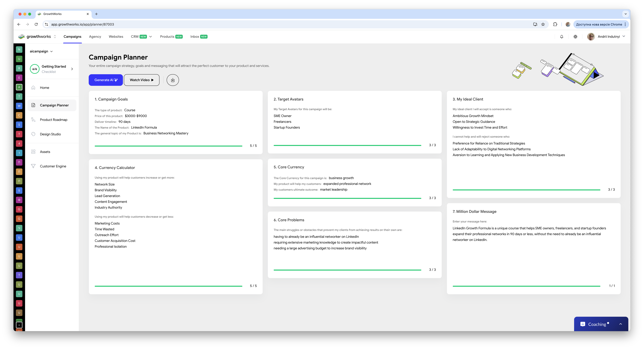The image size is (644, 349).
Task: Open the Chrome tab search dropdown
Action: point(625,14)
